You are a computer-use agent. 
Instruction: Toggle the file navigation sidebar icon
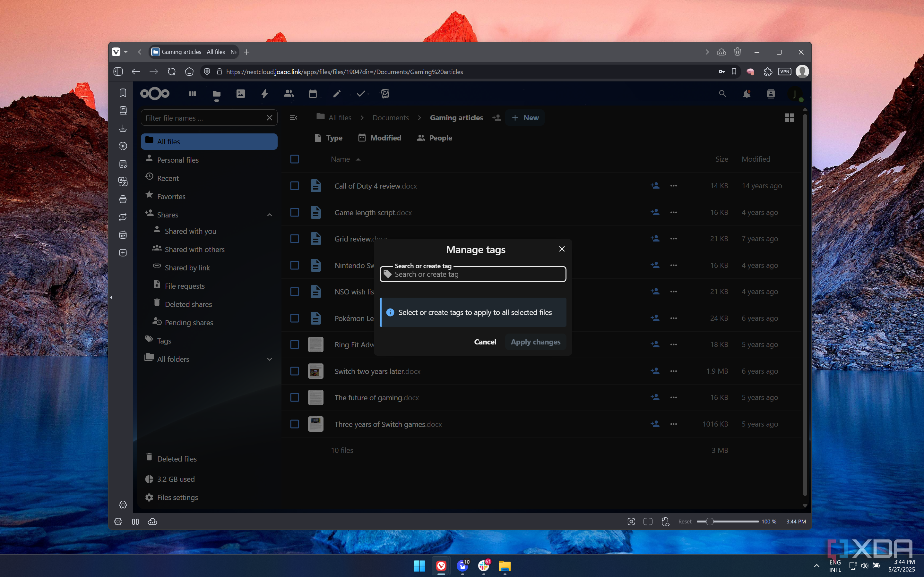tap(293, 118)
